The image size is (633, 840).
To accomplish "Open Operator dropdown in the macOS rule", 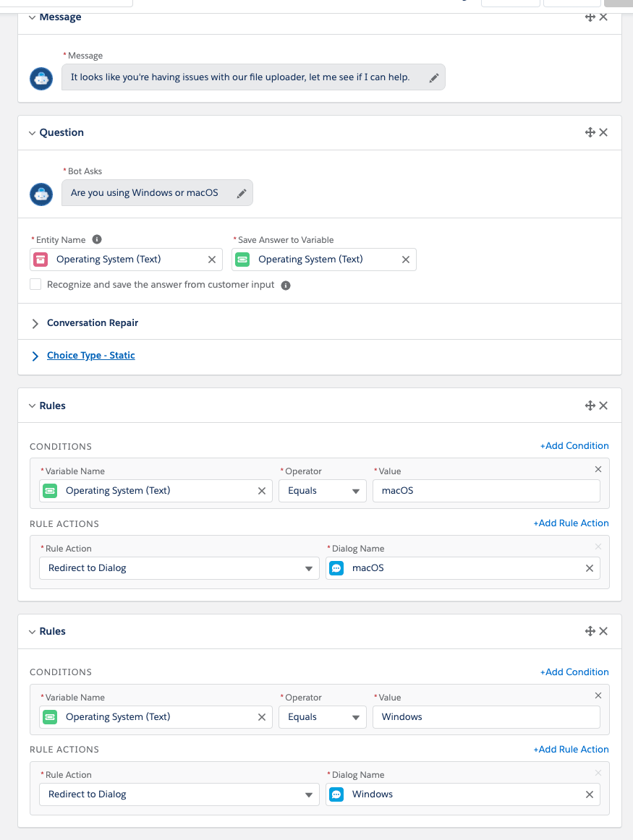I will pyautogui.click(x=322, y=491).
